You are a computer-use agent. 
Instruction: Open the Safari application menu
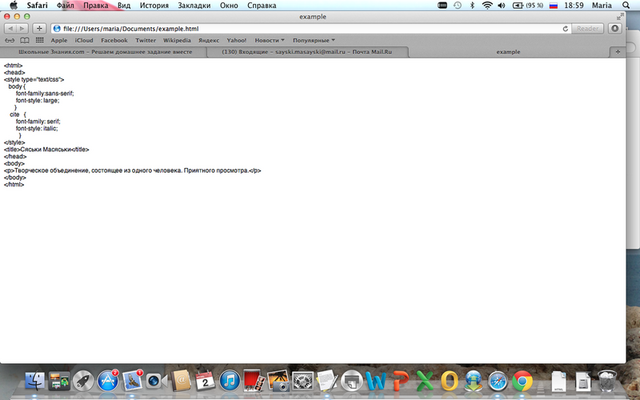37,5
